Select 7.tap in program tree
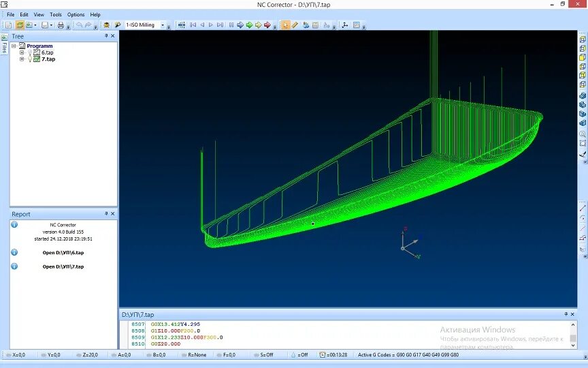588x368 pixels. tap(48, 59)
